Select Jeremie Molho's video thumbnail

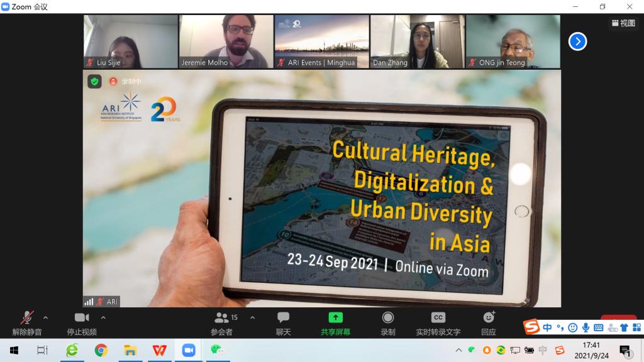pyautogui.click(x=226, y=41)
